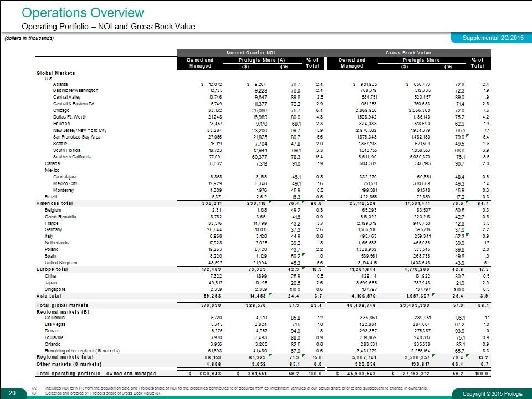
Task: Select the 'Regional markets total' row label
Action: click(x=65, y=357)
